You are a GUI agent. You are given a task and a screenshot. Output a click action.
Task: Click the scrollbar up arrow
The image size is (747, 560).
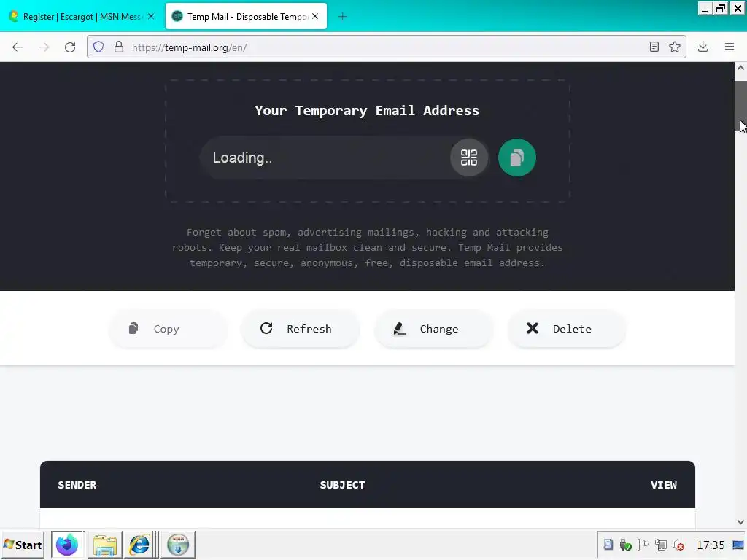click(741, 68)
